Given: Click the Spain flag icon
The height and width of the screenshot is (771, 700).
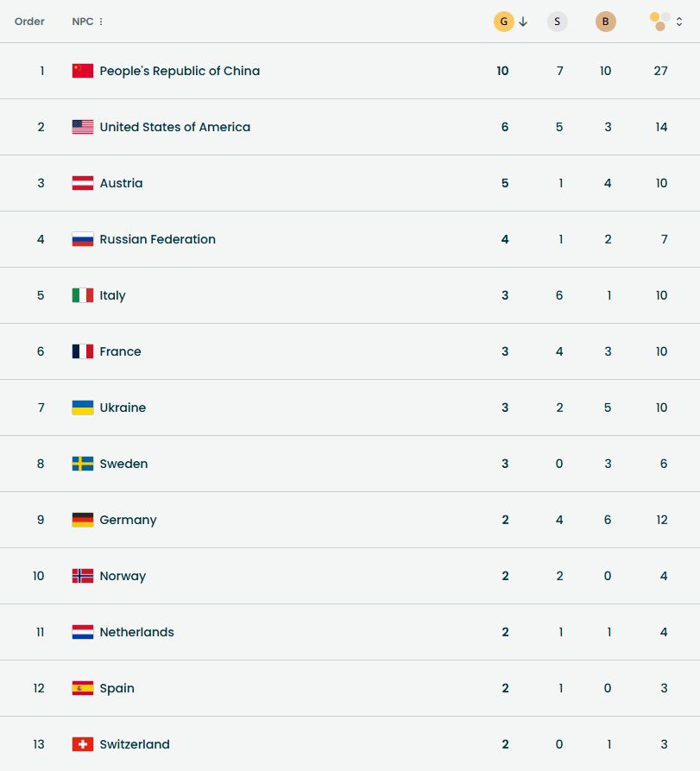Looking at the screenshot, I should (x=83, y=688).
